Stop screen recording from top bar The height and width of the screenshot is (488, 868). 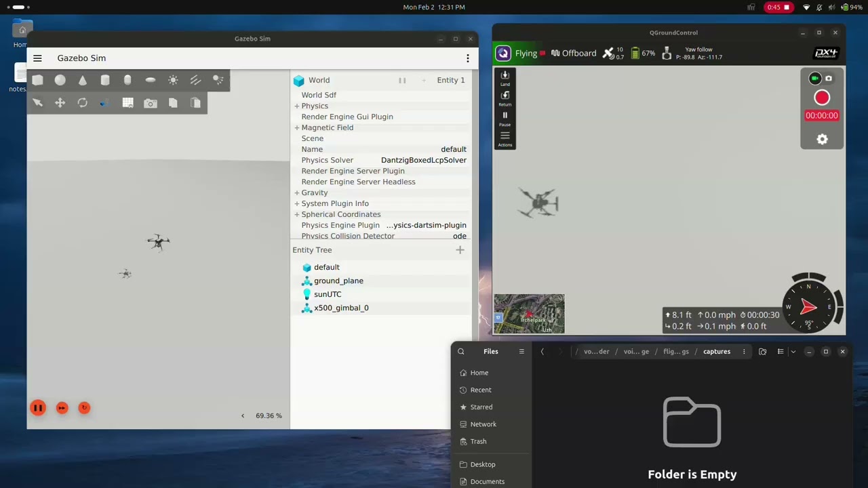pos(778,7)
